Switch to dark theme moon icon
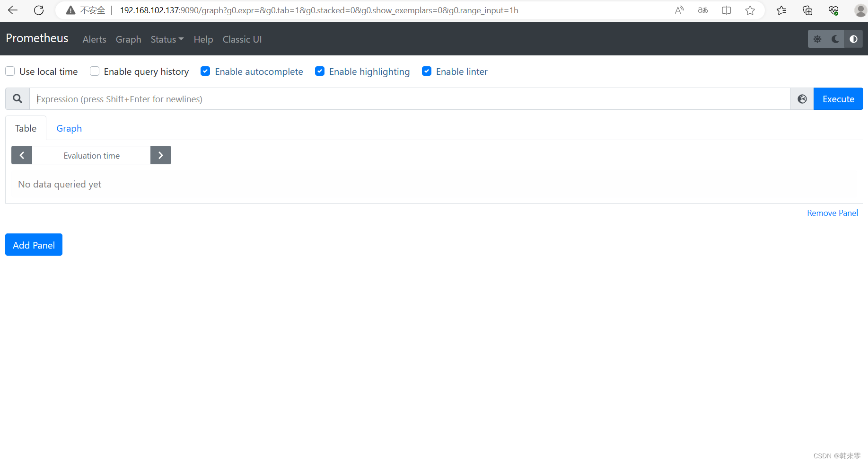868x464 pixels. (x=835, y=39)
